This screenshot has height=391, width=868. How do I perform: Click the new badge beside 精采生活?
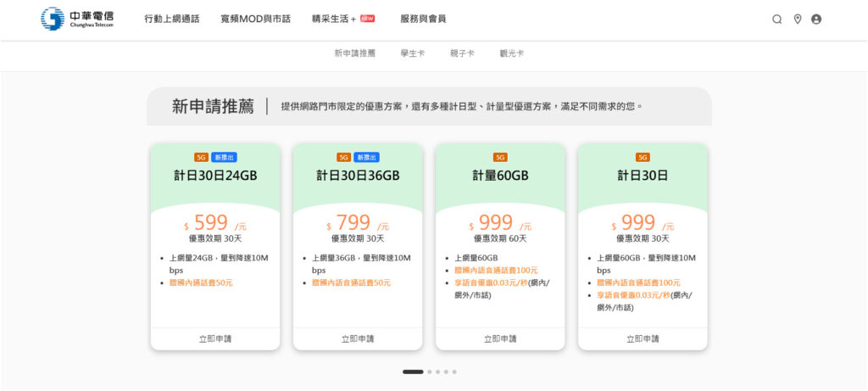point(367,18)
